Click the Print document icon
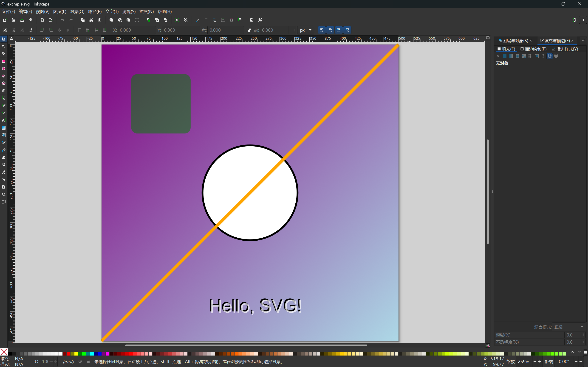 30,20
